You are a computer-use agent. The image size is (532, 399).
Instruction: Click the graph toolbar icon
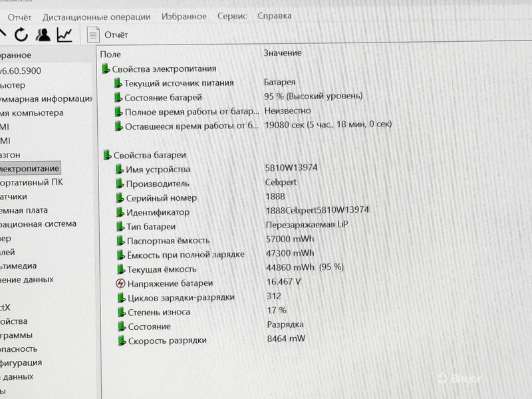pyautogui.click(x=65, y=35)
